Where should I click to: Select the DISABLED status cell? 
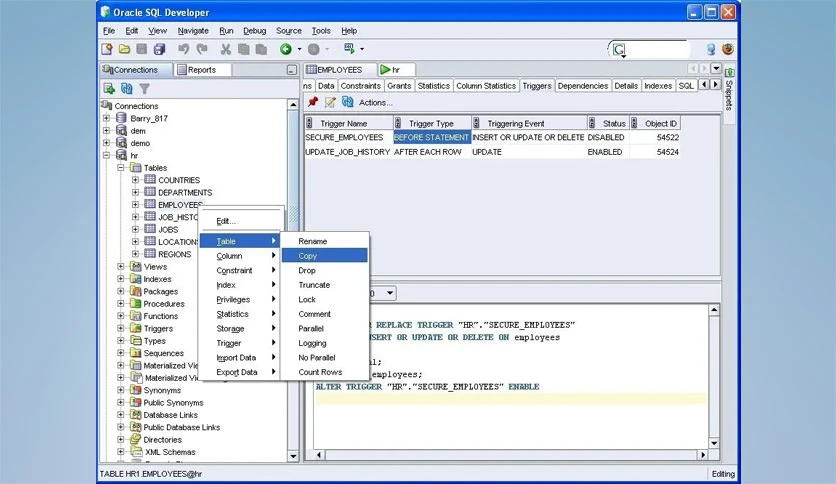(x=606, y=138)
